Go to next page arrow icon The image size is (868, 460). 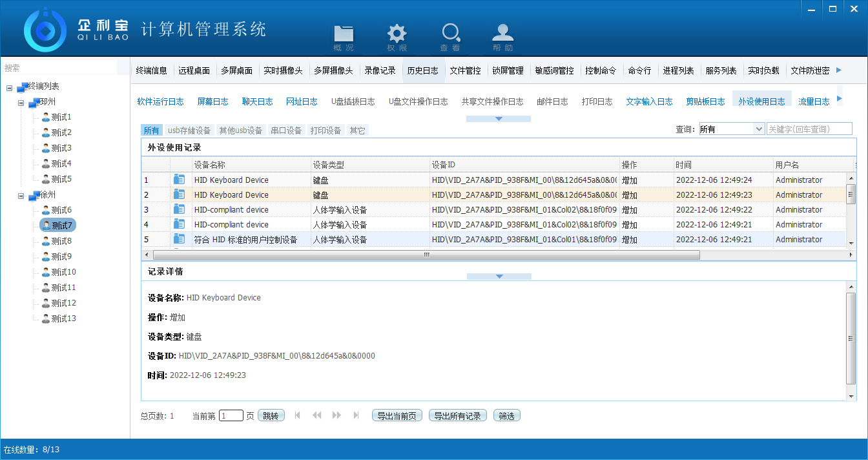click(336, 415)
